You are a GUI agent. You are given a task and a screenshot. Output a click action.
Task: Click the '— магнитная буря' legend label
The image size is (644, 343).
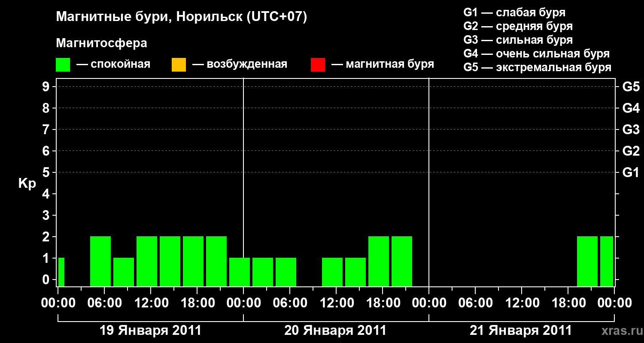coord(383,64)
